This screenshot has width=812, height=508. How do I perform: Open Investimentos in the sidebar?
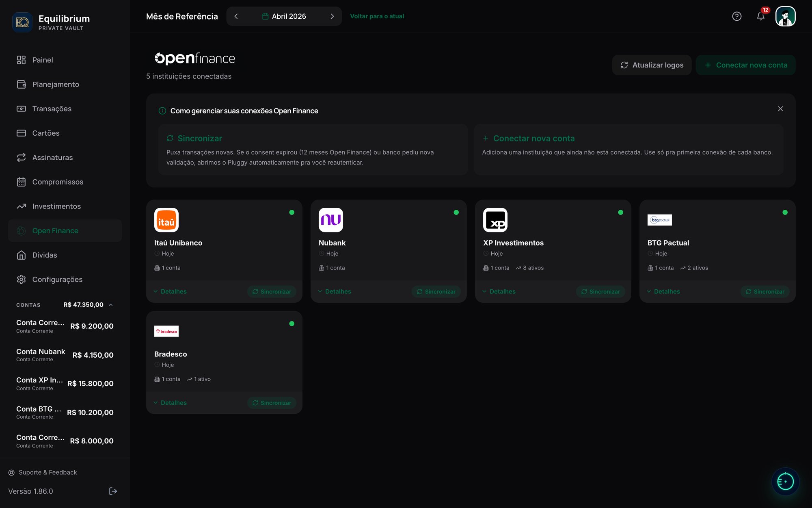(65, 206)
